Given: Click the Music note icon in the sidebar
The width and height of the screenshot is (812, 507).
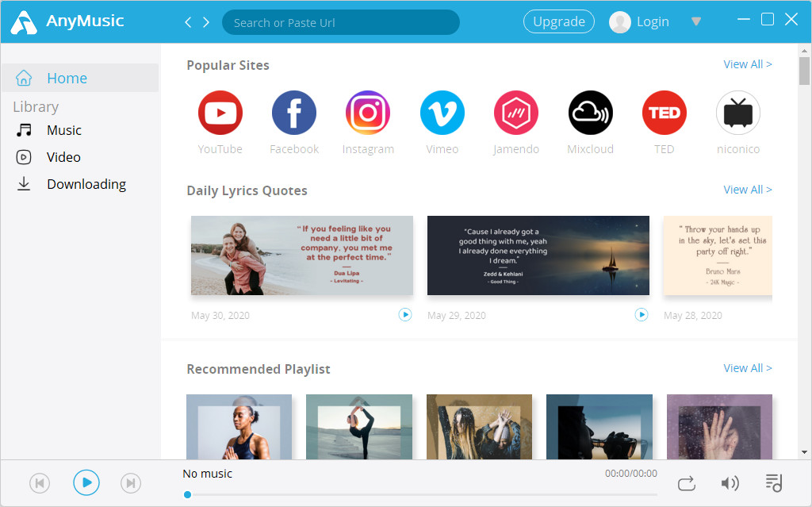Looking at the screenshot, I should (x=24, y=130).
